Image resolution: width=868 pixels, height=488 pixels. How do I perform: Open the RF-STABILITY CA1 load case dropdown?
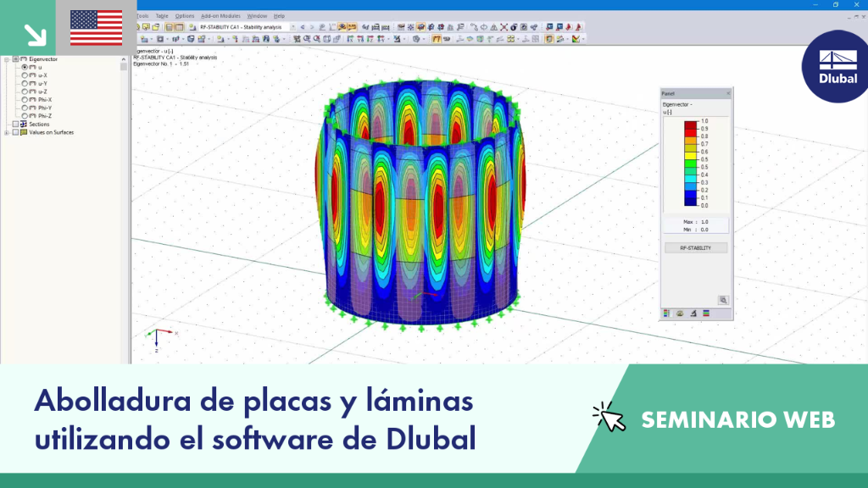292,27
